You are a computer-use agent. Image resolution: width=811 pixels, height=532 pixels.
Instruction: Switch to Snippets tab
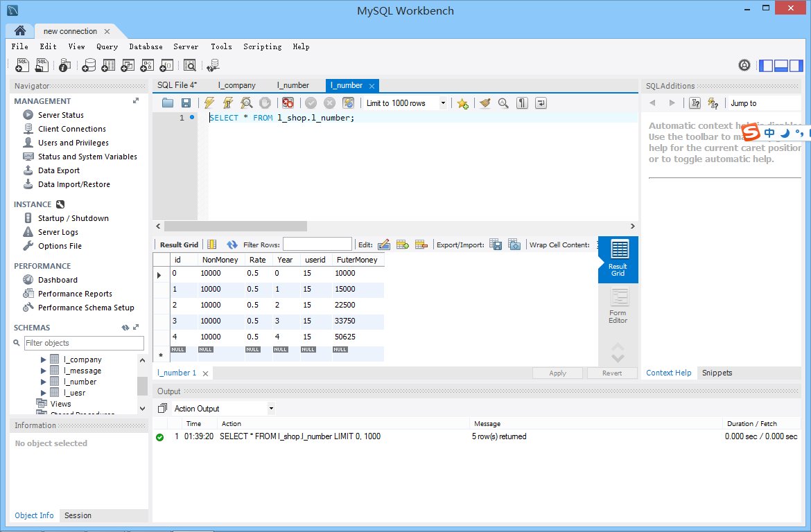(717, 373)
